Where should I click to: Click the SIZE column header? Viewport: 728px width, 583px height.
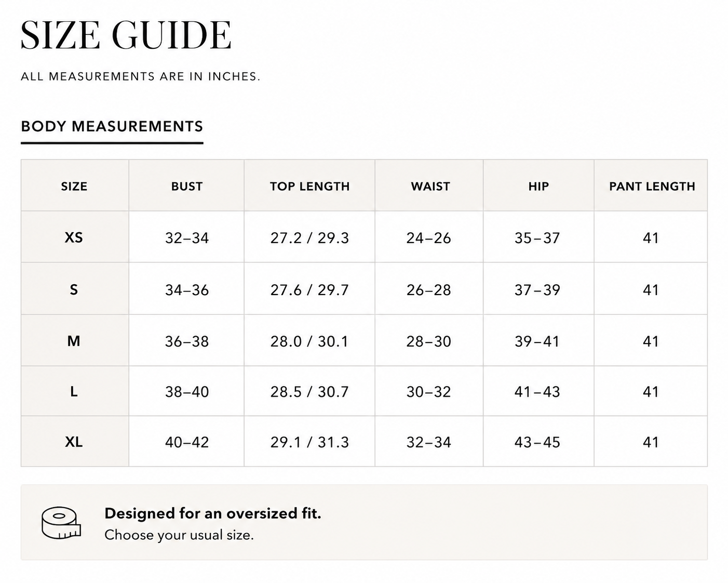point(74,187)
